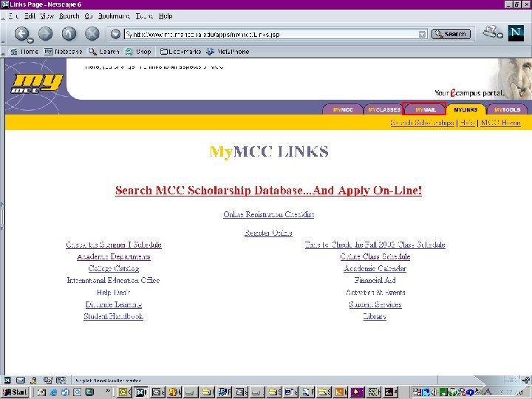This screenshot has height=399, width=532.
Task: Select the MYLINKS tab
Action: (465, 109)
